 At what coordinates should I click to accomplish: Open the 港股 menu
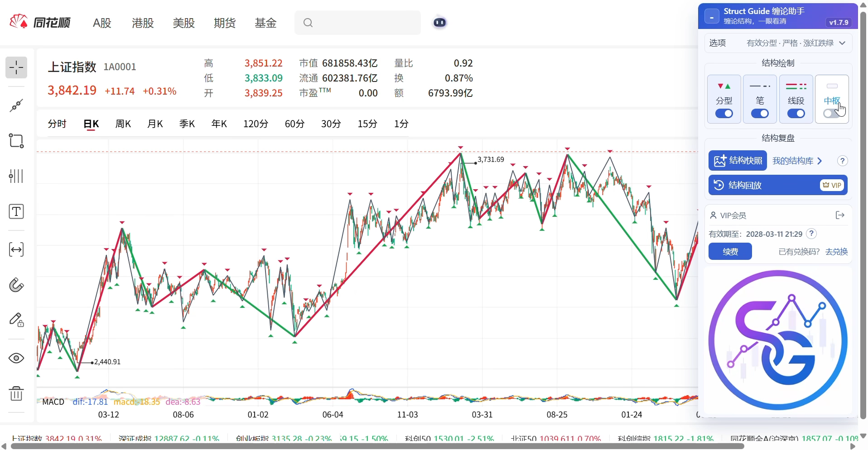pos(143,23)
